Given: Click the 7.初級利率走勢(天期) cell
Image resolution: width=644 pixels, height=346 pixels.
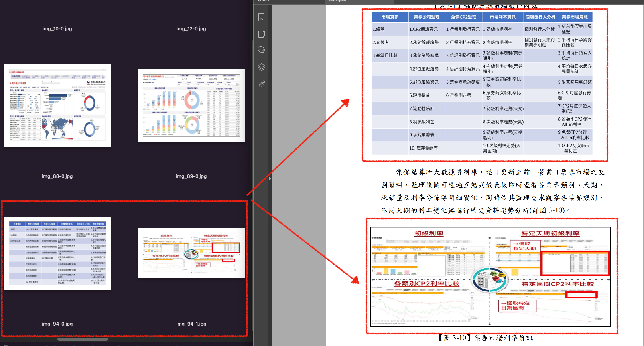Looking at the screenshot, I should pyautogui.click(x=503, y=108).
